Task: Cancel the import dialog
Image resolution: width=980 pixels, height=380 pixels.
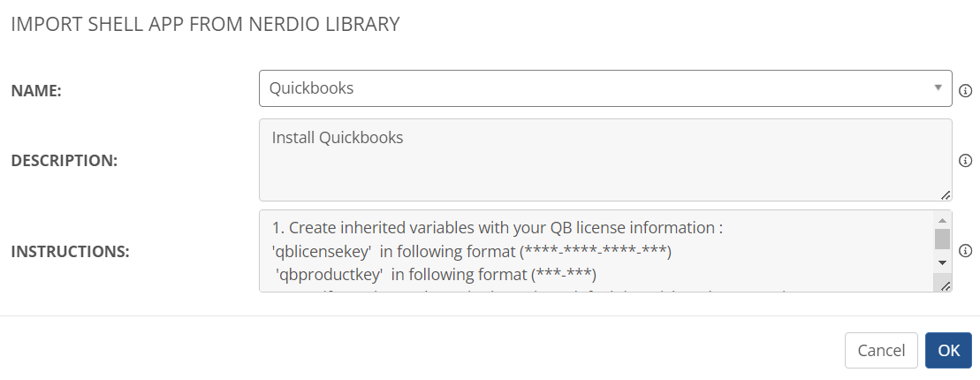Action: (881, 350)
